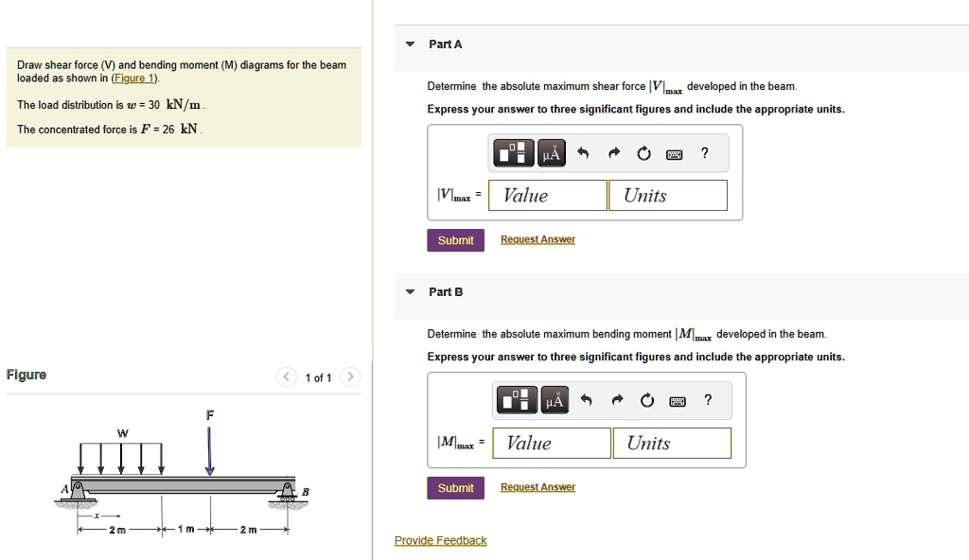The image size is (969, 560).
Task: Click the Value field in Part A
Action: point(546,195)
